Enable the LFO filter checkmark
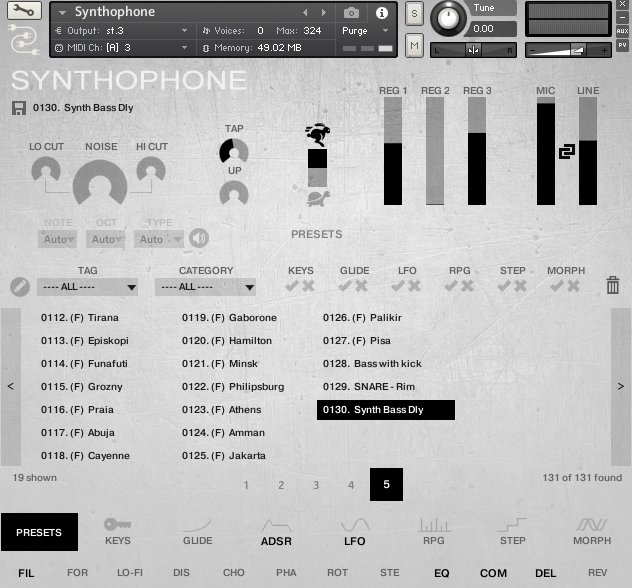The height and width of the screenshot is (588, 632). click(398, 286)
